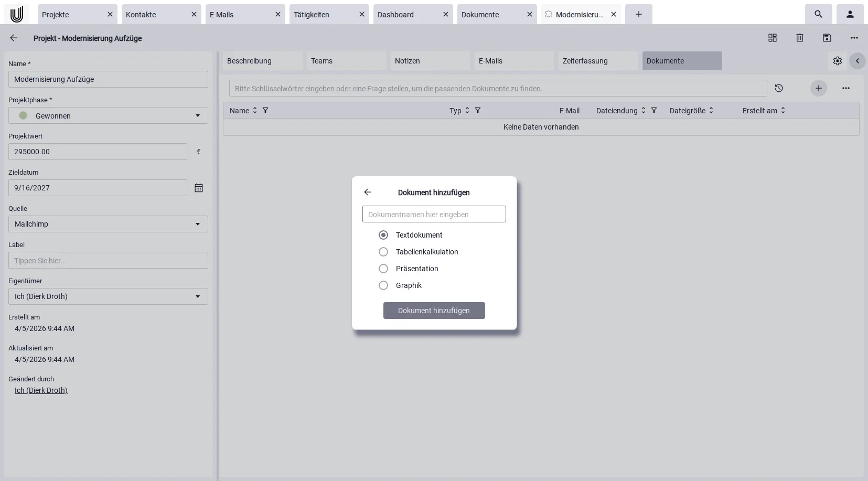Select the Präsentation radio option

tap(383, 269)
